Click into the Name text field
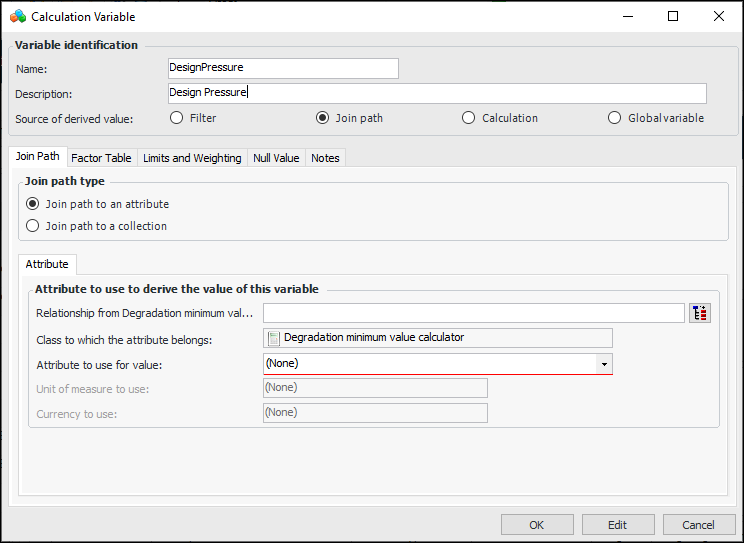744x543 pixels. (x=283, y=68)
